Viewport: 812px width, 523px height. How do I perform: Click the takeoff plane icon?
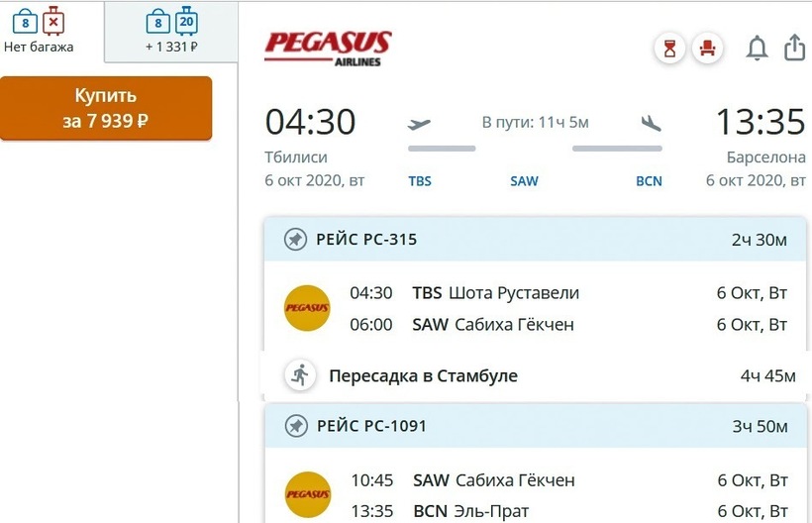(420, 124)
